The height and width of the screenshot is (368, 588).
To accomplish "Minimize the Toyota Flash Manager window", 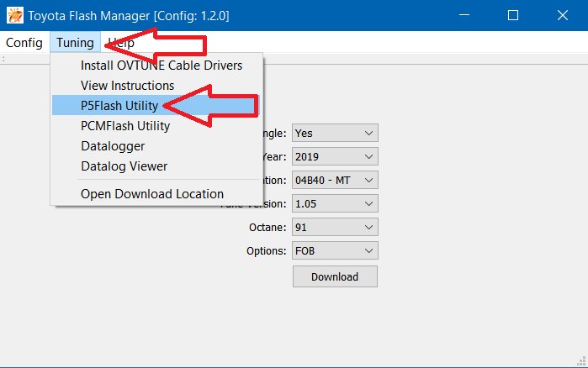I will pos(464,15).
